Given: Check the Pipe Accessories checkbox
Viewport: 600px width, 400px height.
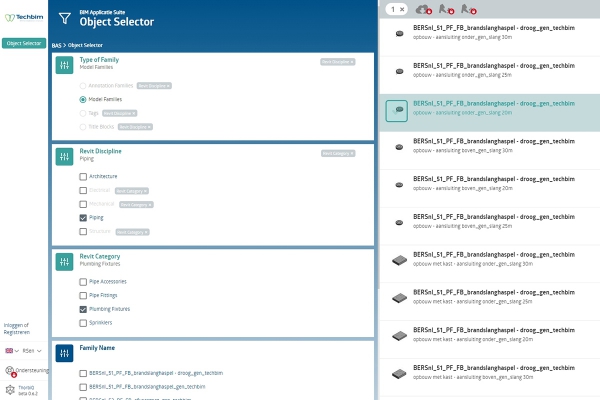Looking at the screenshot, I should point(83,282).
